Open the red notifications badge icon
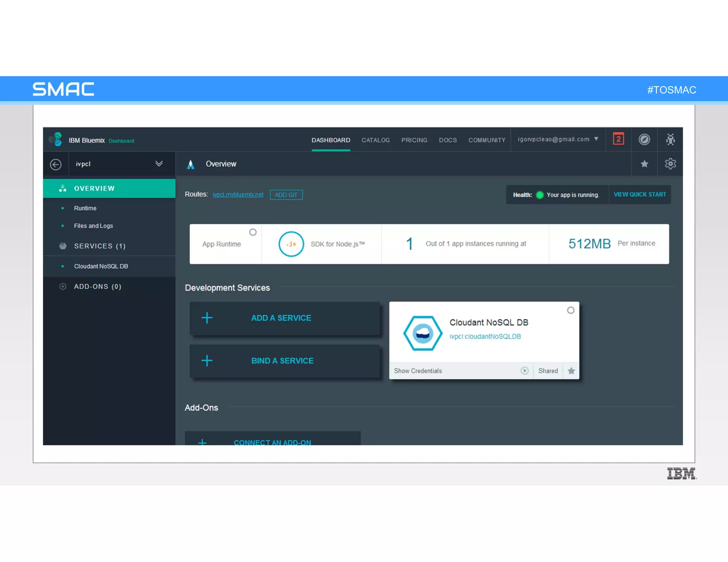This screenshot has height=562, width=728. (x=618, y=139)
